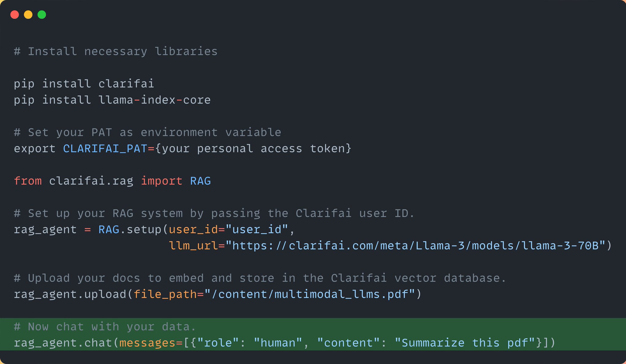Click the "RAG.setup(" call
This screenshot has width=626, height=364.
(x=133, y=230)
